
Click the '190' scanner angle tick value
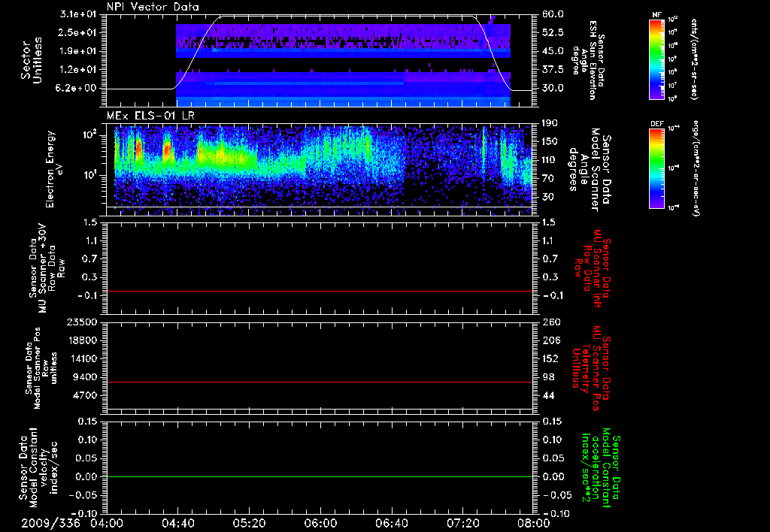click(550, 123)
